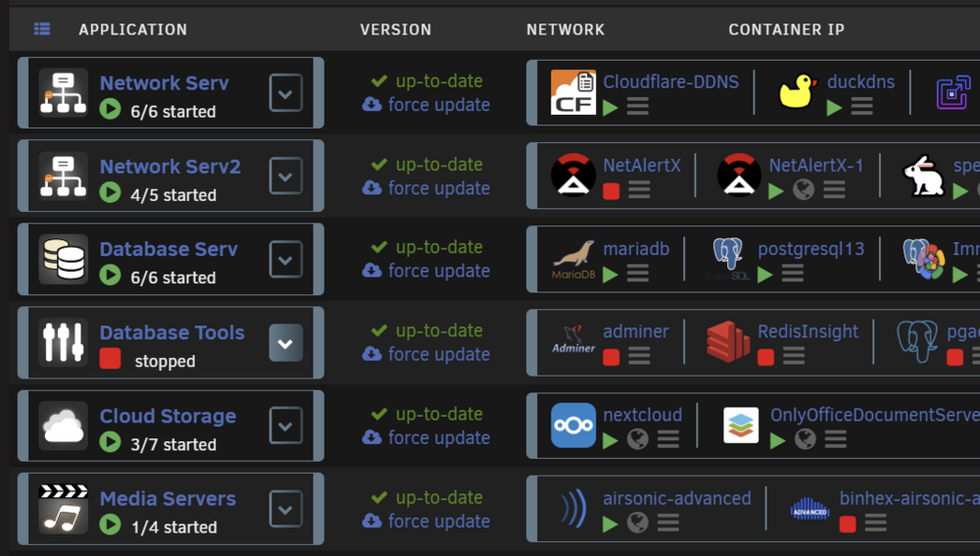The height and width of the screenshot is (556, 980).
Task: Expand the Database Serv folder chevron
Action: (285, 259)
